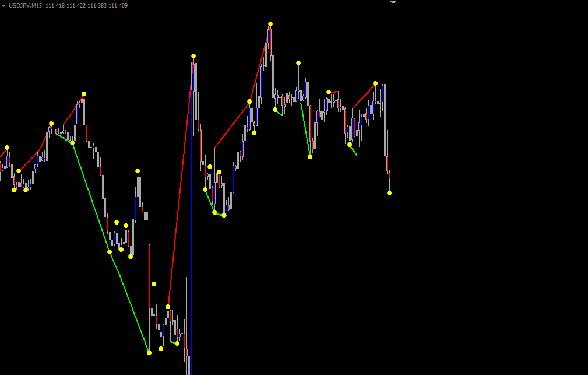588x375 pixels.
Task: Click the leftmost yellow marker on chart
Action: [x=7, y=148]
